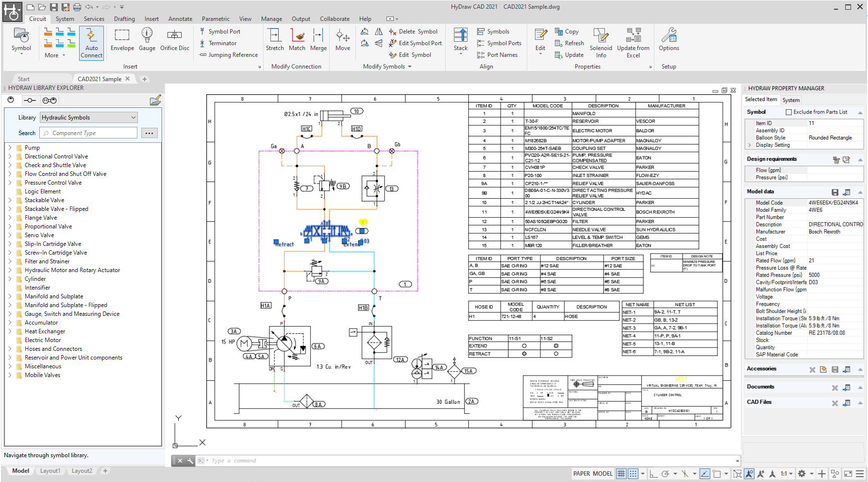Click the Component Type search field

[89, 133]
